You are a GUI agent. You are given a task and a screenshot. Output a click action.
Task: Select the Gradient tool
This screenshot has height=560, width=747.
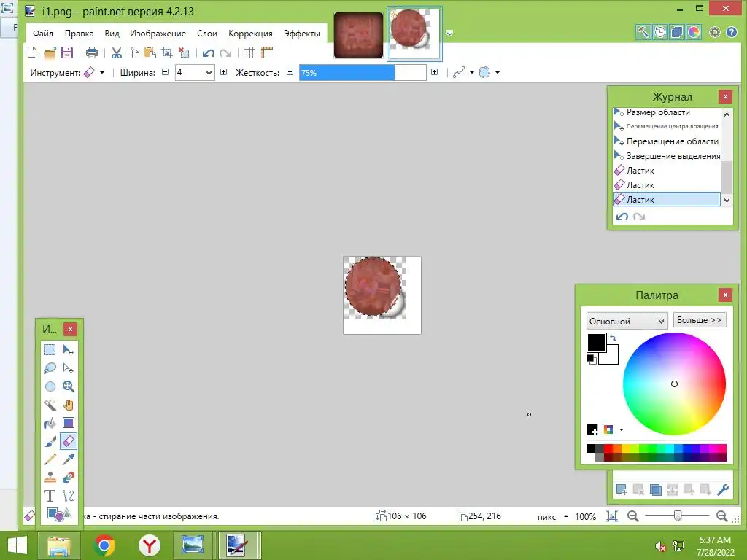coord(68,423)
